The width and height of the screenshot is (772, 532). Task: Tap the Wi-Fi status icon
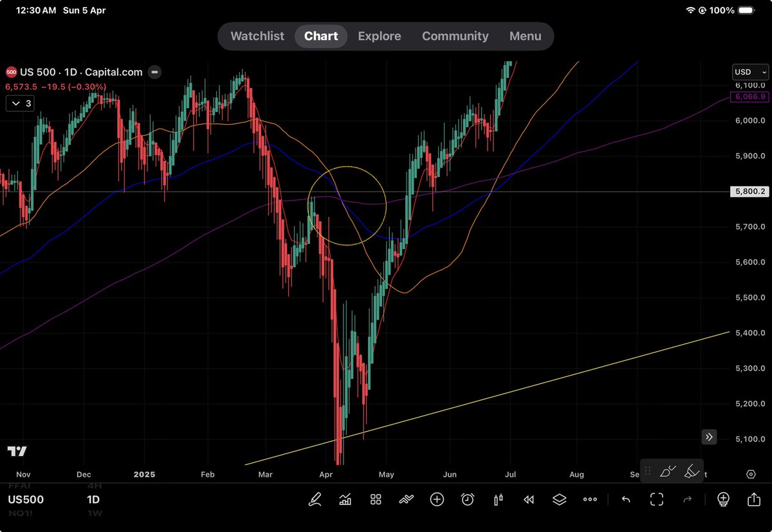coord(691,10)
